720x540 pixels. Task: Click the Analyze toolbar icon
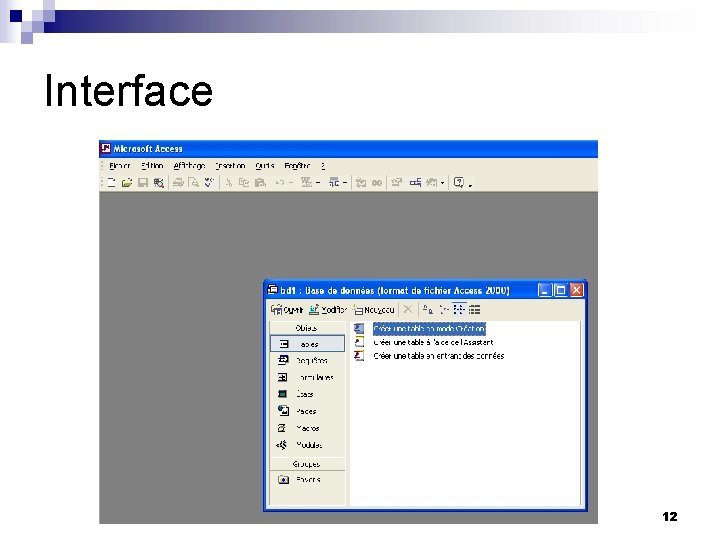pos(334,183)
